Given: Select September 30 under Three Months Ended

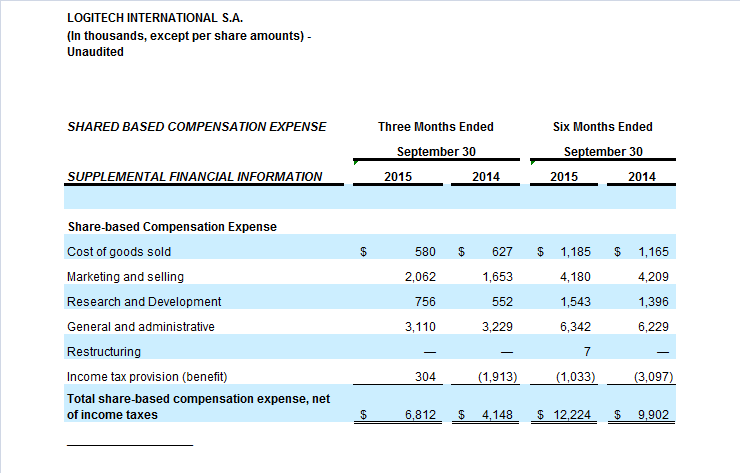Looking at the screenshot, I should tap(436, 152).
